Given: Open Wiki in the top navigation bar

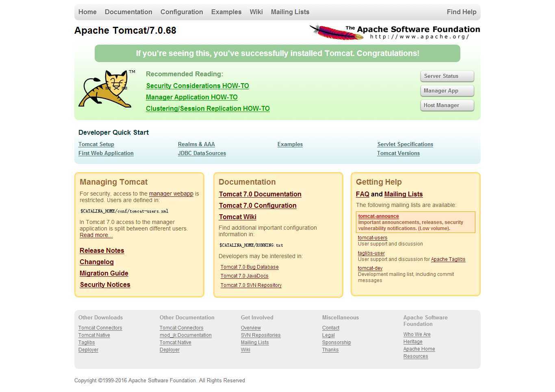Looking at the screenshot, I should [256, 12].
